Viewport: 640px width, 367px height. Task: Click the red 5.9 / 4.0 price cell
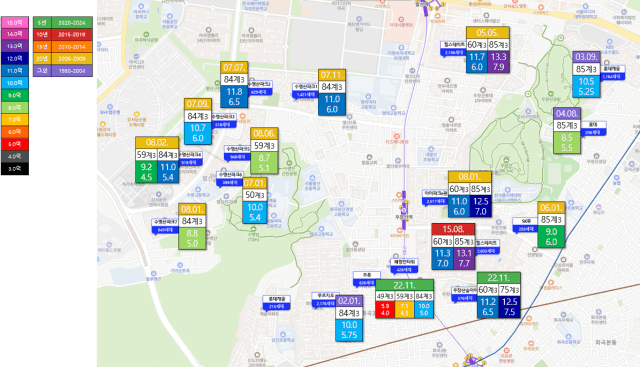[385, 310]
